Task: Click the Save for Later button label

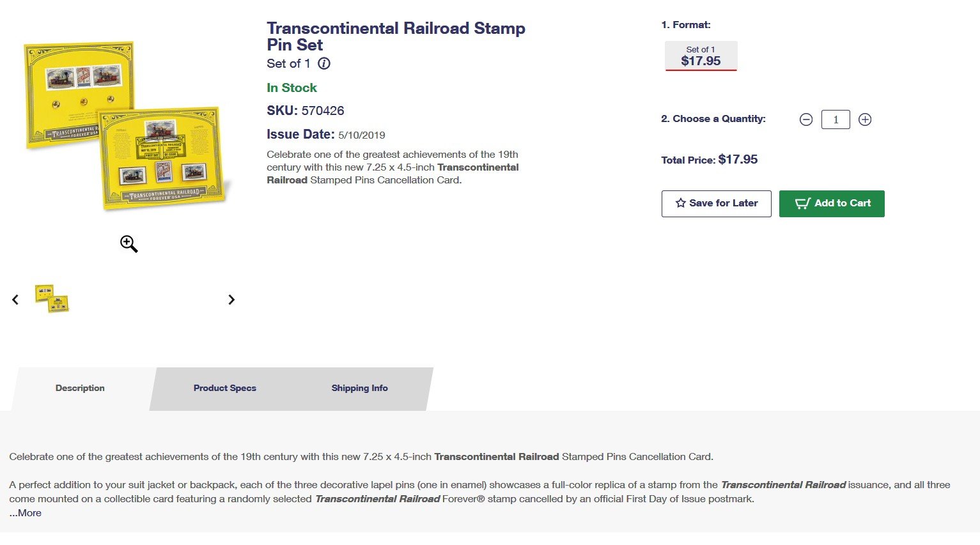Action: [x=724, y=203]
